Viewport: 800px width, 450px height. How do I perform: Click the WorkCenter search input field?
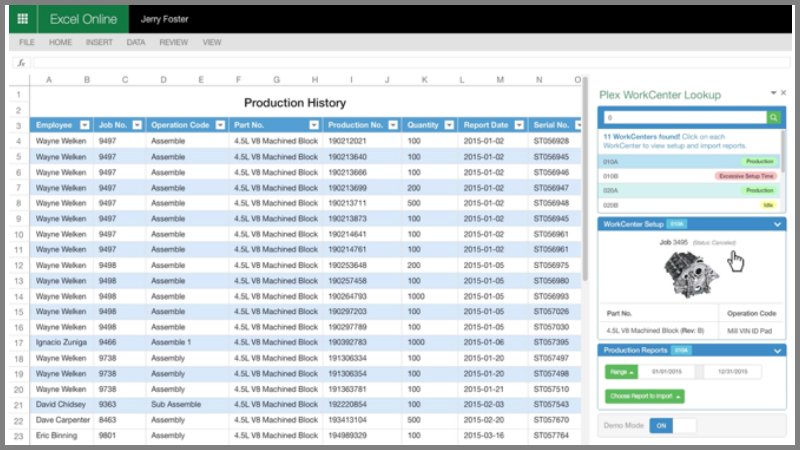pyautogui.click(x=685, y=118)
